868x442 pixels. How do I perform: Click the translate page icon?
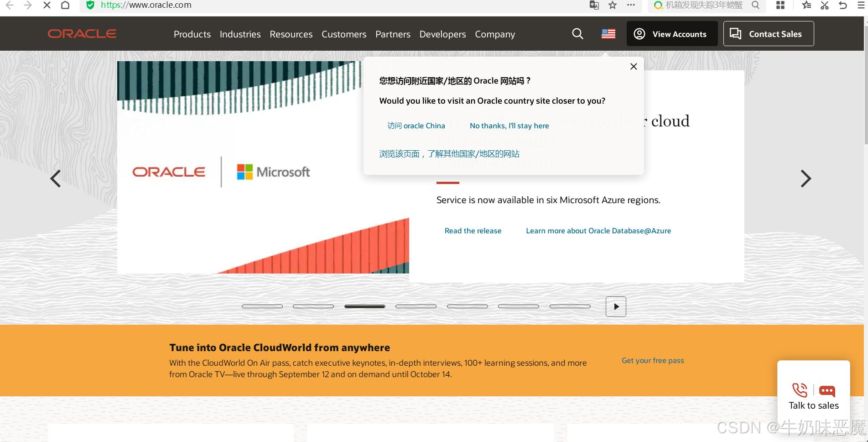[x=594, y=5]
